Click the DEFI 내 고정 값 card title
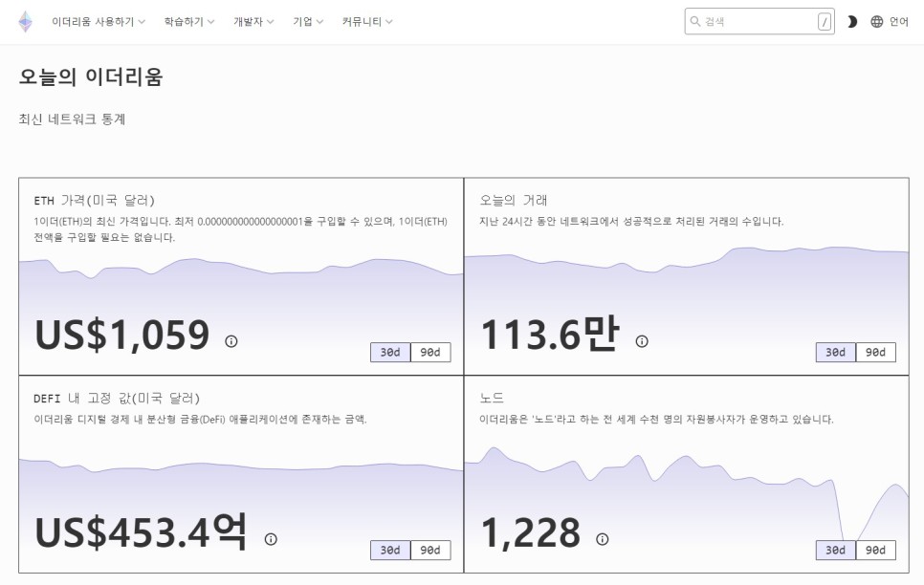This screenshot has width=924, height=585. click(117, 399)
